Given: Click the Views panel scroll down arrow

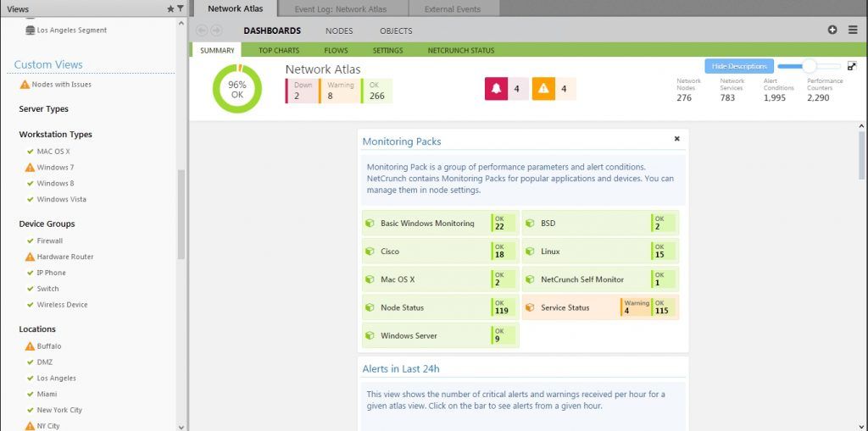Looking at the screenshot, I should 181,427.
